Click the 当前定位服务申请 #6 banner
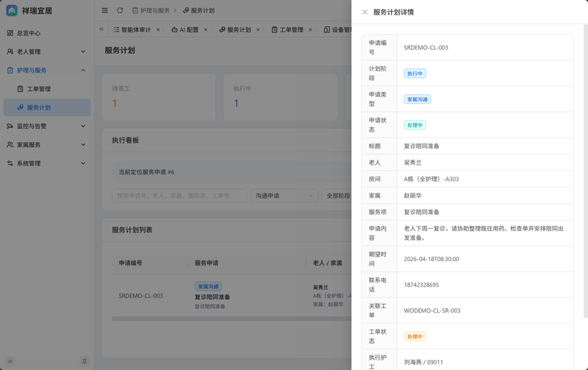 coord(232,172)
